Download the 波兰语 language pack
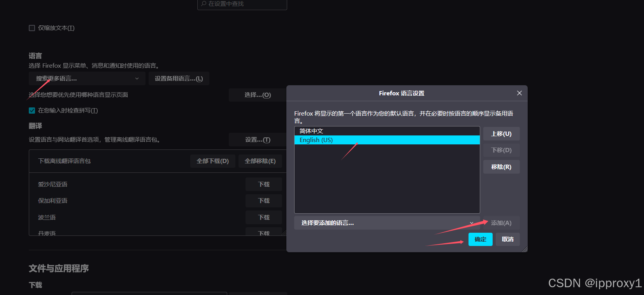The width and height of the screenshot is (644, 295). coord(264,218)
